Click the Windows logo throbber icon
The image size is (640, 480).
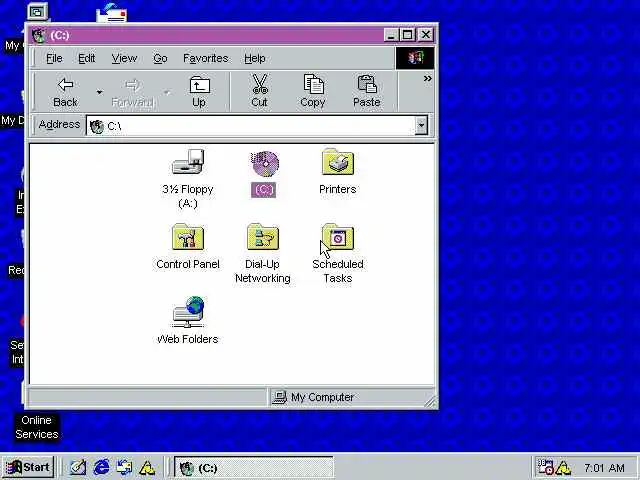415,58
